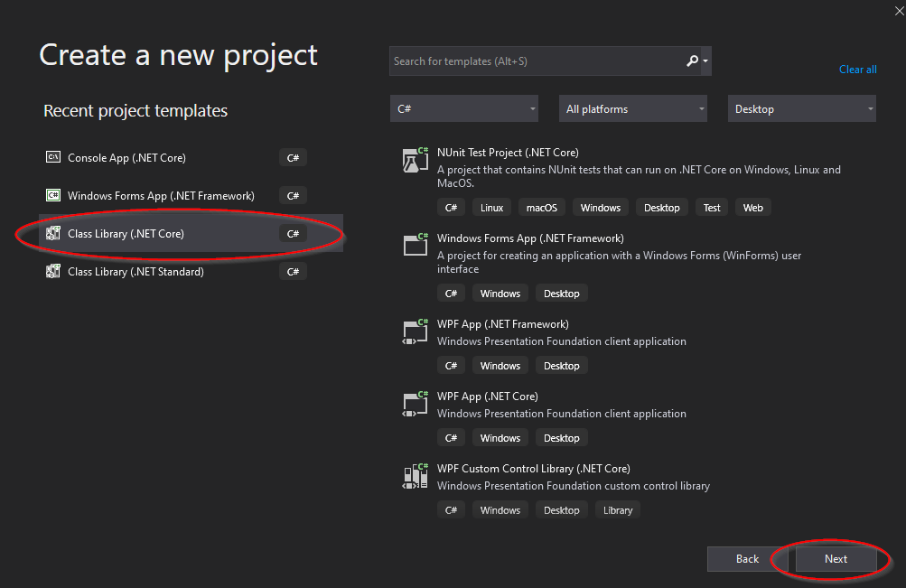Click the Desktop tag under Windows Forms App

click(x=561, y=294)
